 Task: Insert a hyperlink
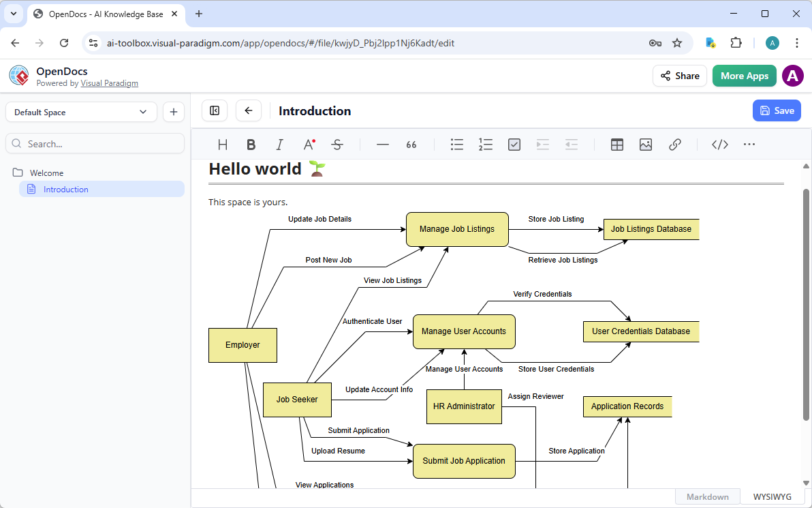(674, 144)
